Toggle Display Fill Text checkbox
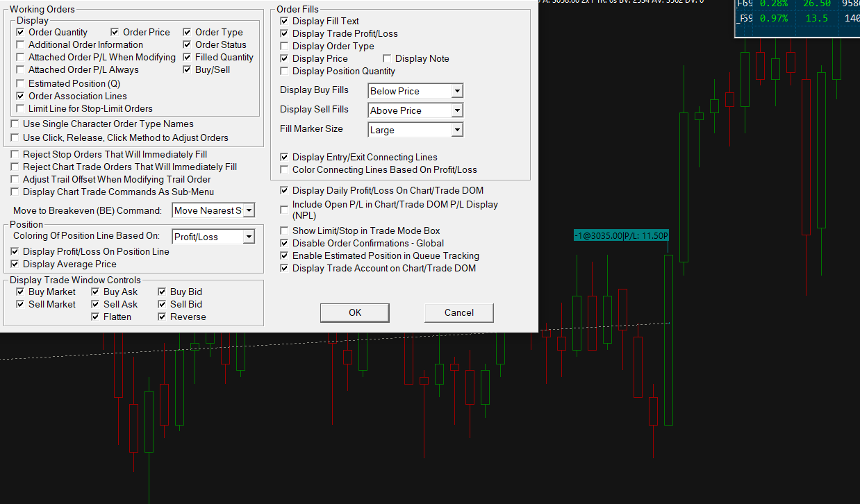 pos(284,22)
